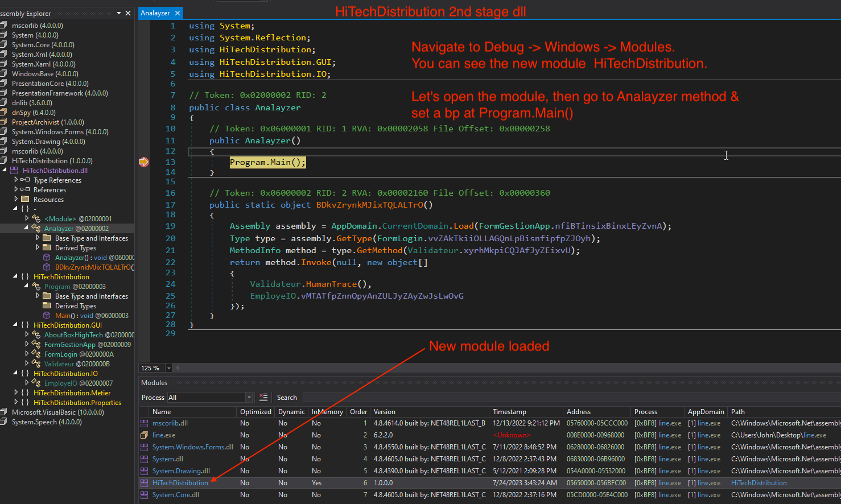Screen dimensions: 841x504
Task: Click the FormLogin class icon
Action: (36, 354)
